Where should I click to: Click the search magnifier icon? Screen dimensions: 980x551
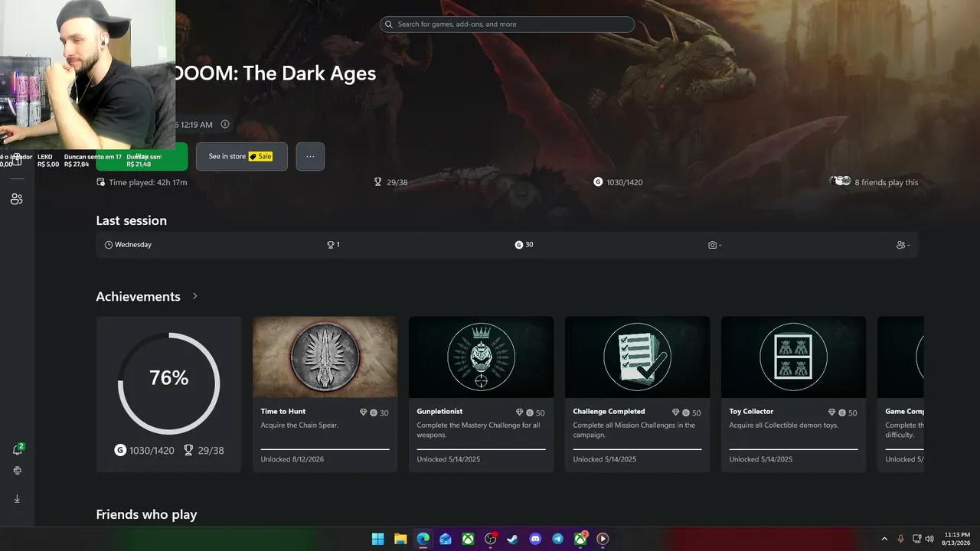(390, 24)
